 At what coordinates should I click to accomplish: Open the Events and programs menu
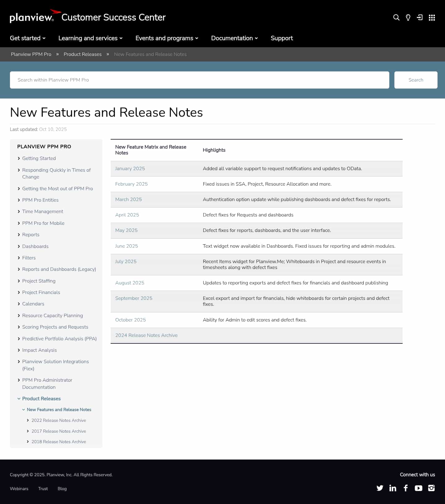point(167,38)
